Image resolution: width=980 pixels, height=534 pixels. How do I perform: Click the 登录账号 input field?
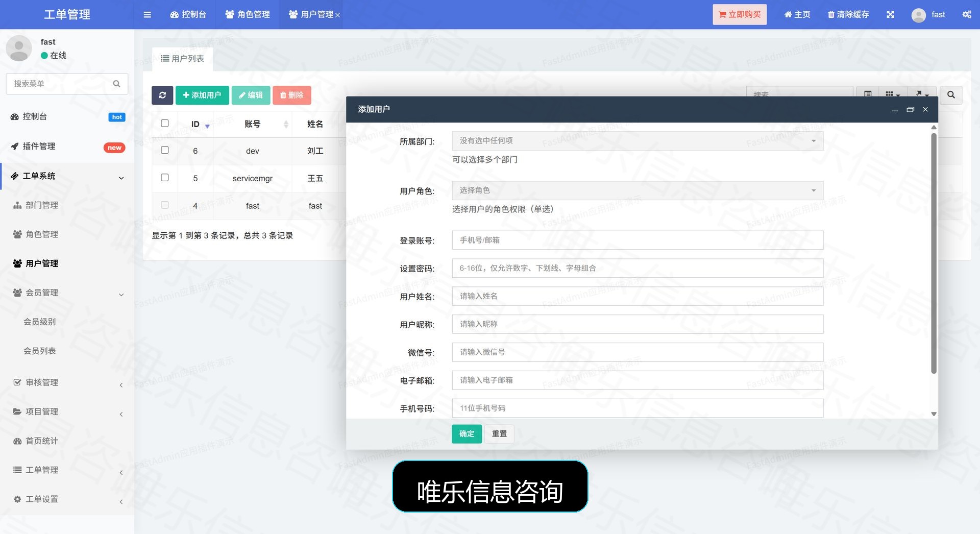pyautogui.click(x=638, y=240)
